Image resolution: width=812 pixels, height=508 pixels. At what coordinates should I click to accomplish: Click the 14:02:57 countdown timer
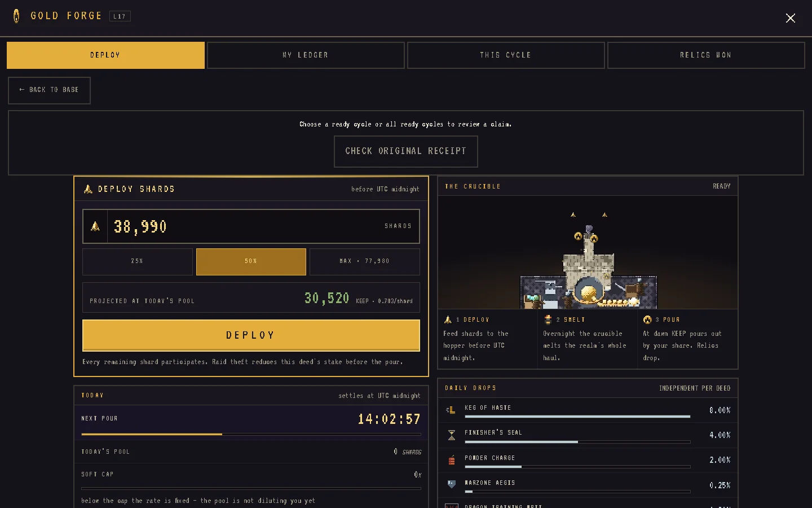(x=389, y=419)
